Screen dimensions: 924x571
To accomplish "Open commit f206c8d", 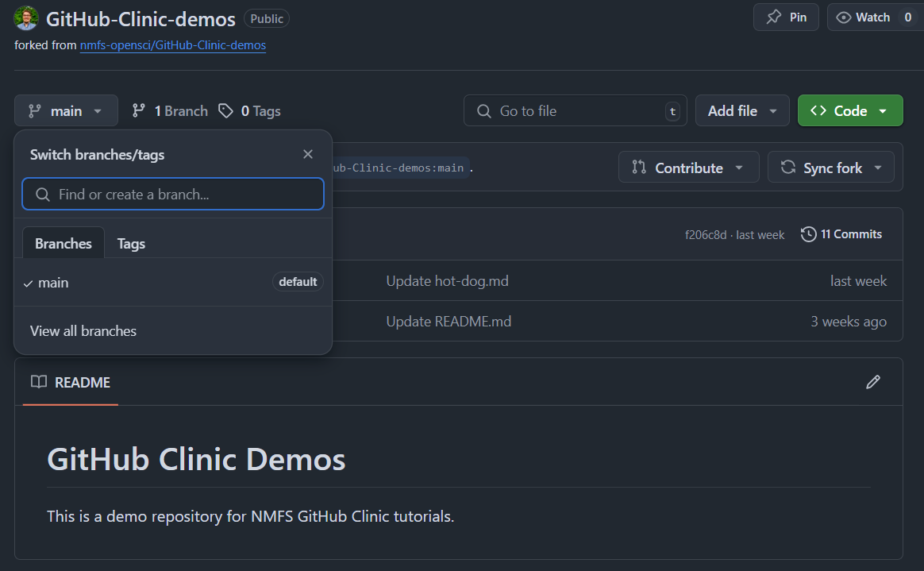I will pyautogui.click(x=706, y=234).
